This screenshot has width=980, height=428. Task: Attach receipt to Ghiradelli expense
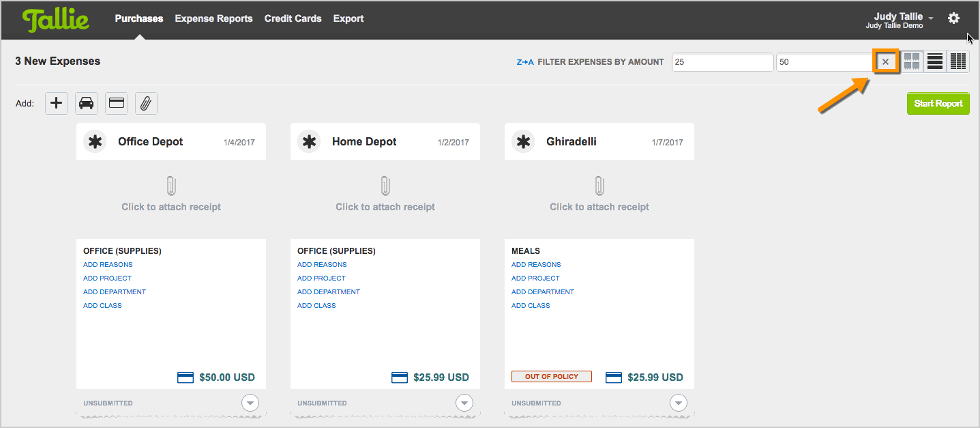[599, 195]
